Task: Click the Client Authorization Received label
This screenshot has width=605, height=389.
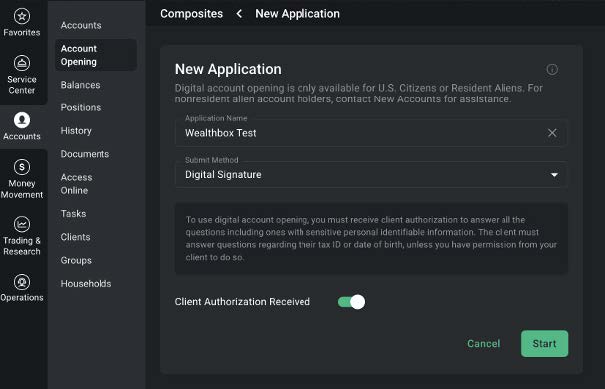Action: (242, 302)
